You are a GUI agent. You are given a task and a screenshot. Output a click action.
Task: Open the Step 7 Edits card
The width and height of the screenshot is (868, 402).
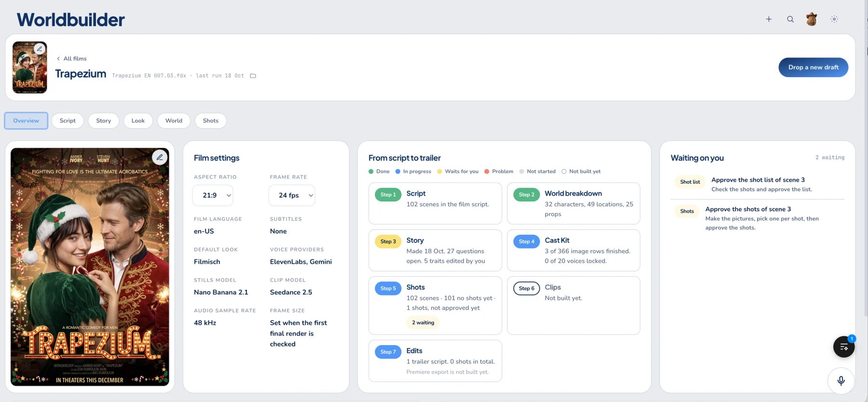(x=435, y=361)
